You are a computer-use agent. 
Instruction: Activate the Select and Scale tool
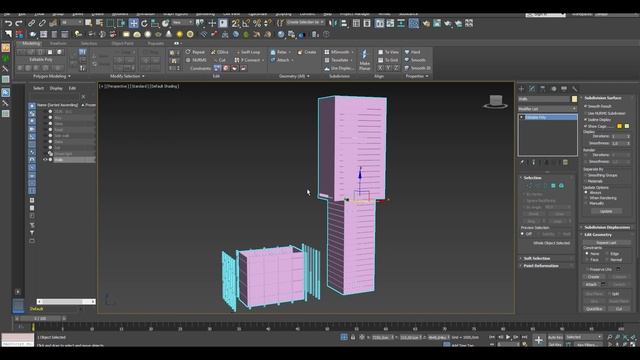click(x=155, y=24)
